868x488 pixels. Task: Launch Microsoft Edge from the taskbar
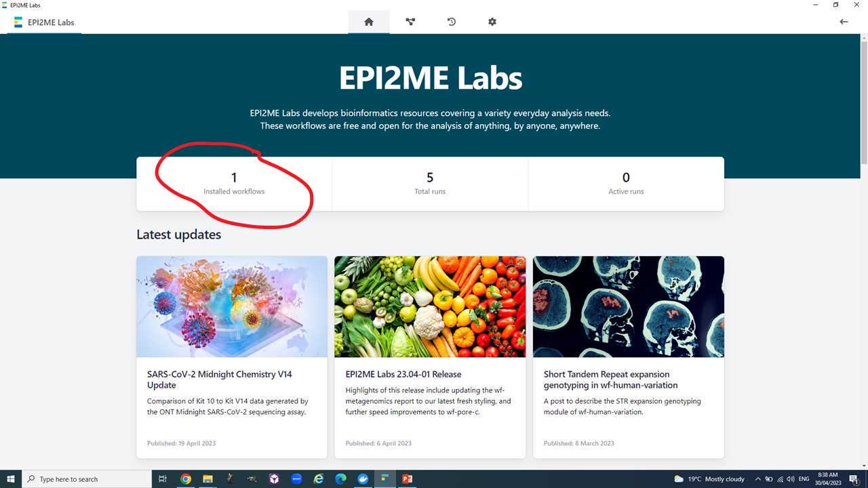click(x=340, y=479)
